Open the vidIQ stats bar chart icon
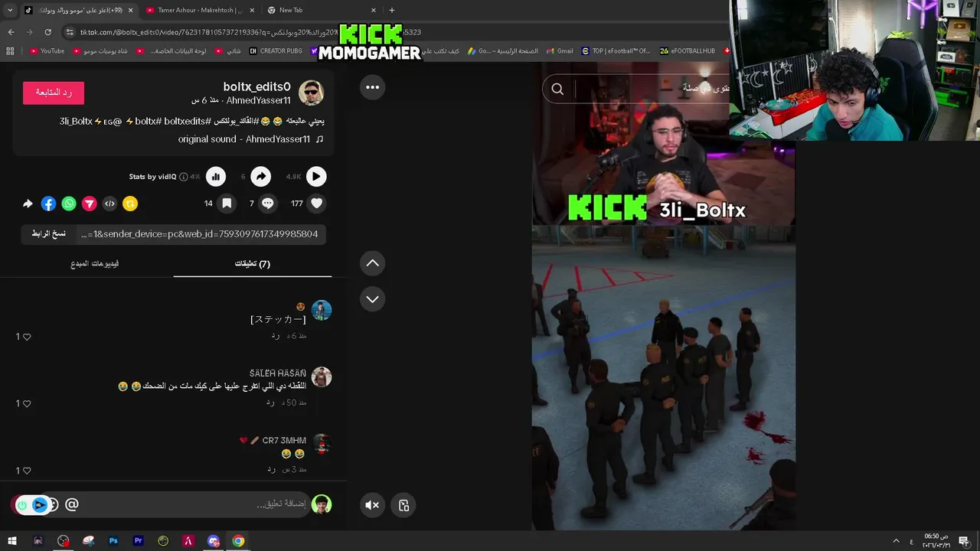980x551 pixels. (216, 177)
